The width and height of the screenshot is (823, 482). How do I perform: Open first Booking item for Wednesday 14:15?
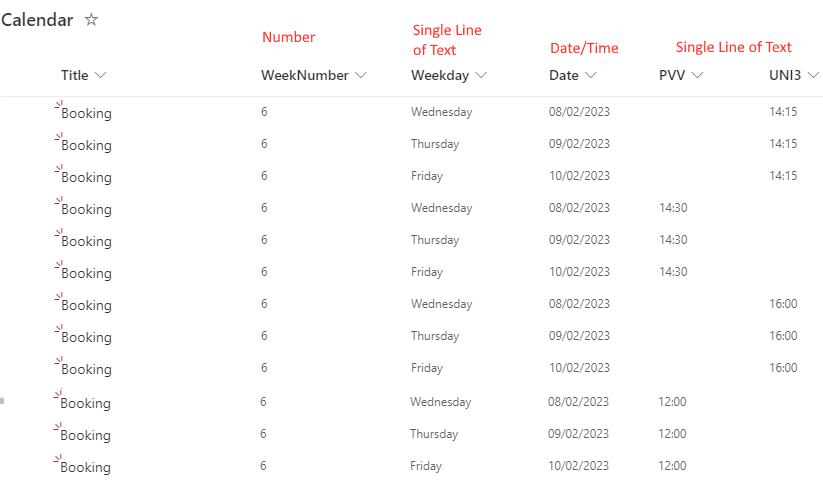(x=86, y=113)
